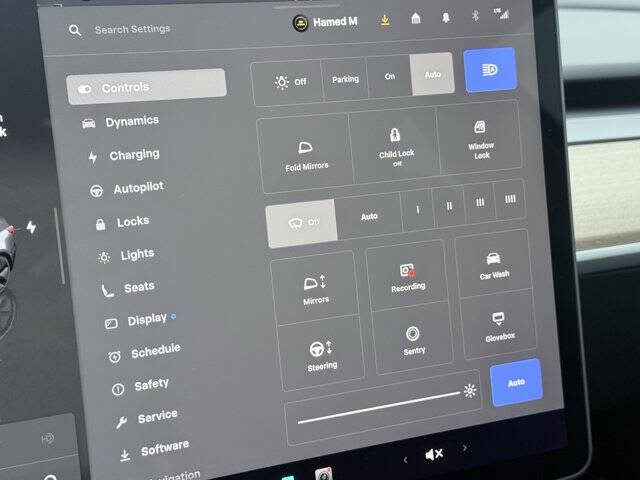Screen dimensions: 640x480
Task: Tap the charging bolt on car view
Action: (x=31, y=227)
